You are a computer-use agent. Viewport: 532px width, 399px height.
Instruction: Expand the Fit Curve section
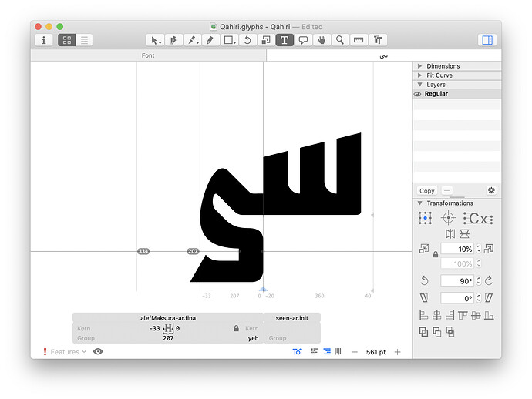[x=420, y=75]
